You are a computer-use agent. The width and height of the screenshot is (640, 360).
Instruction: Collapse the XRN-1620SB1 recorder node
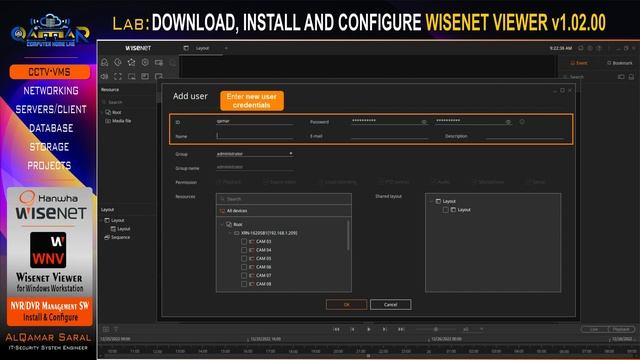point(230,233)
